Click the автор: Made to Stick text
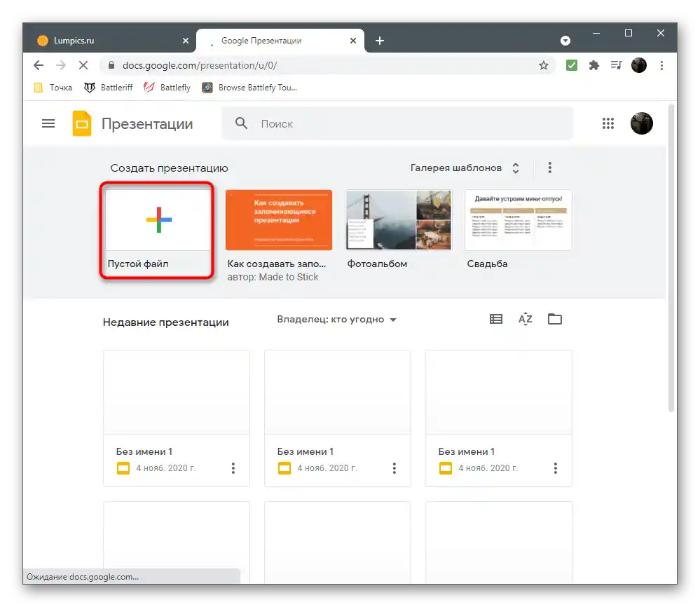This screenshot has height=607, width=700. 273,277
